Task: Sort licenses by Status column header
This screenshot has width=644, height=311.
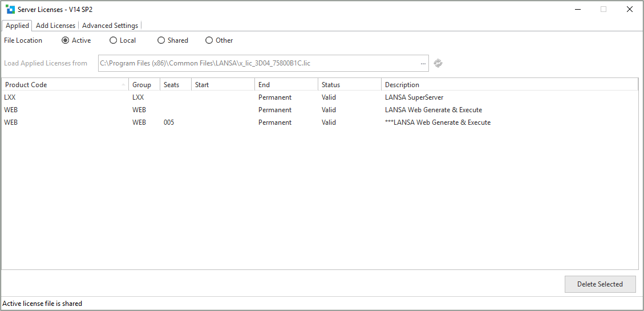Action: 349,85
